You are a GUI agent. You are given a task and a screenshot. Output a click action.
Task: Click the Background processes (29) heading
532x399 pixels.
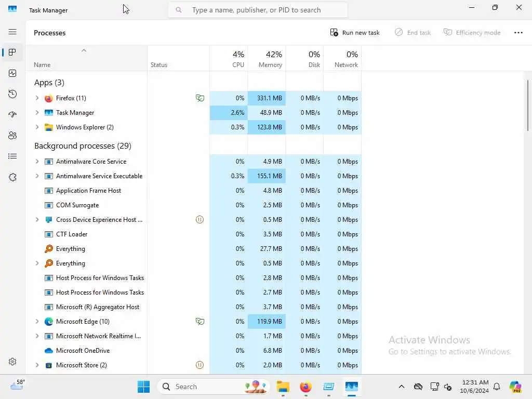pyautogui.click(x=83, y=146)
